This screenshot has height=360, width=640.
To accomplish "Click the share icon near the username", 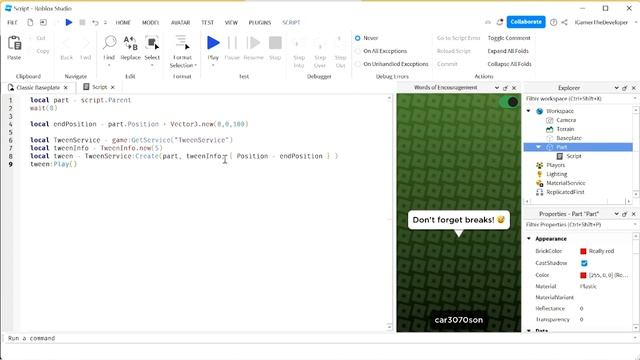I will click(564, 22).
